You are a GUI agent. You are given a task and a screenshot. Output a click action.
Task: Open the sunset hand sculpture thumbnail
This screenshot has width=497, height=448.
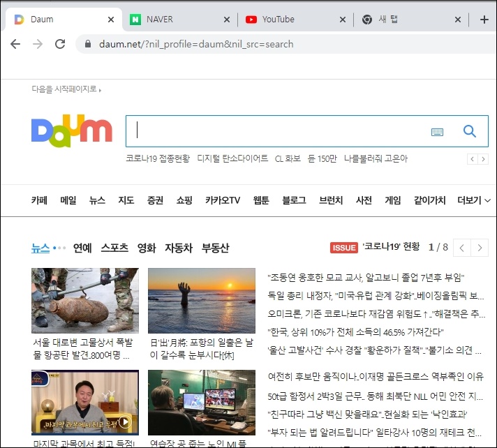[x=202, y=301]
